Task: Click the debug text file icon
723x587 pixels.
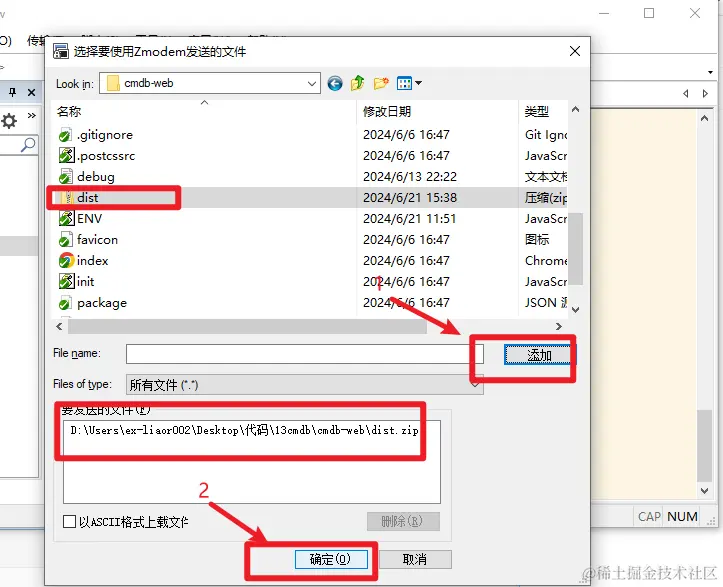Action: tap(65, 177)
